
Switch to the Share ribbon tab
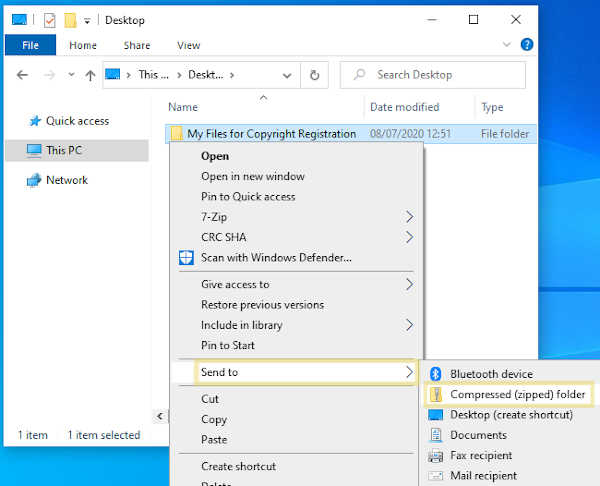(137, 45)
